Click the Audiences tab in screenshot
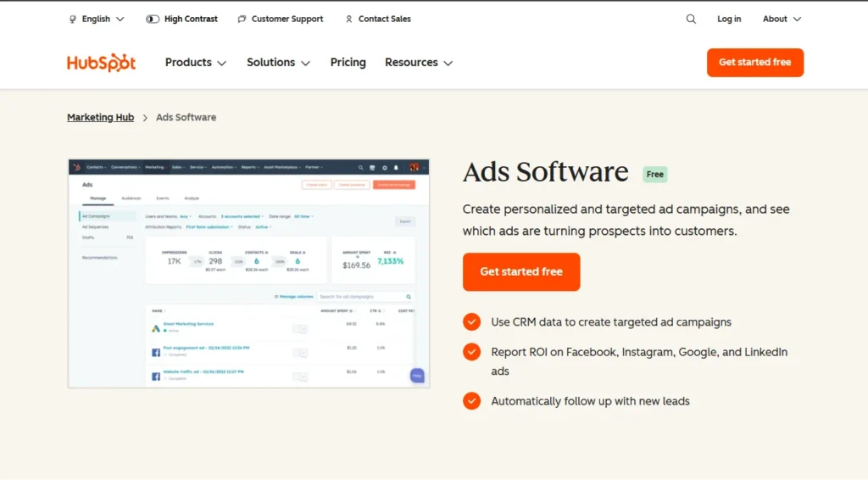This screenshot has width=868, height=480. [x=131, y=198]
